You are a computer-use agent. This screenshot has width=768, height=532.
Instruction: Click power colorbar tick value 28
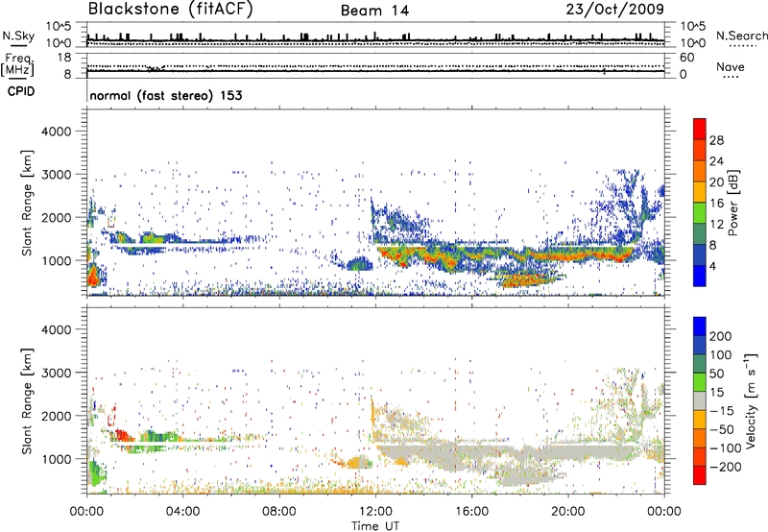coord(716,140)
